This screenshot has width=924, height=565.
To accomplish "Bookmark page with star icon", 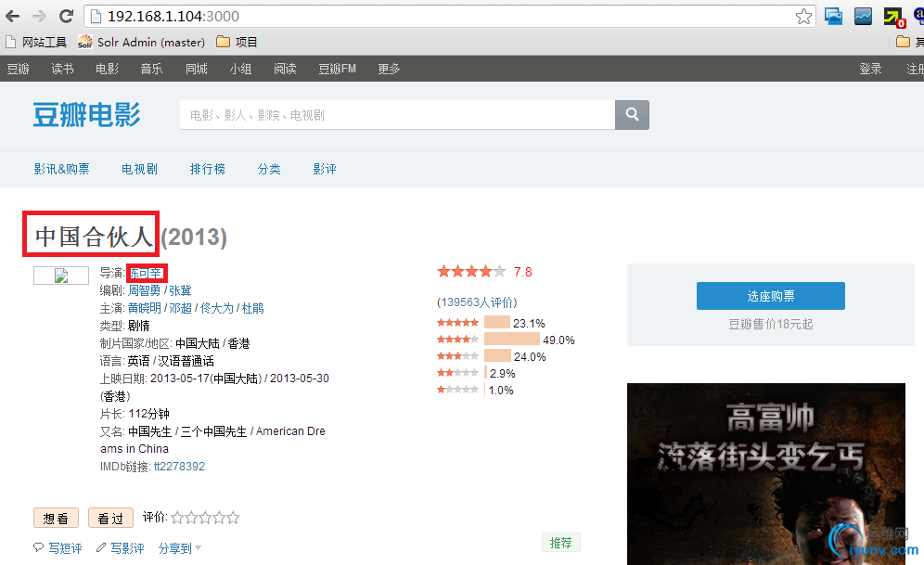I will tap(803, 17).
